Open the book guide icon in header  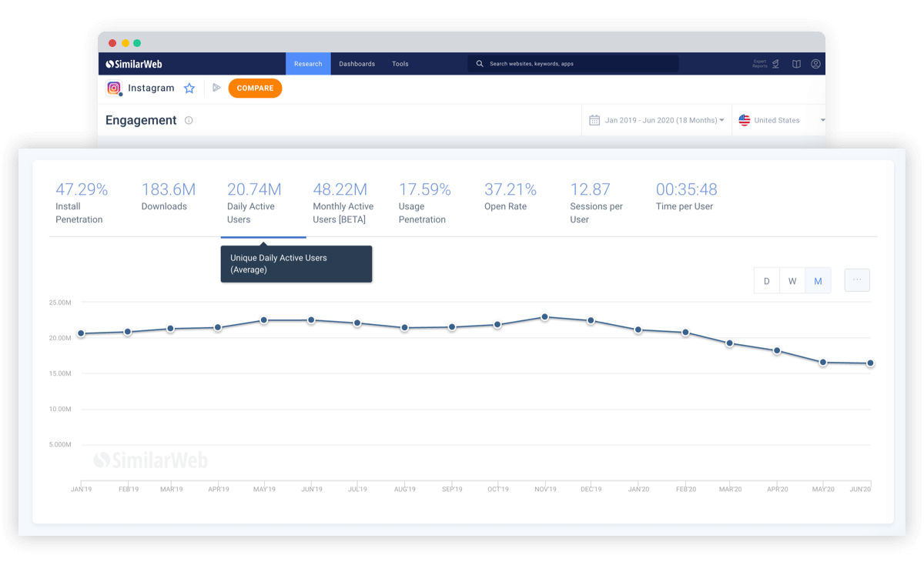pyautogui.click(x=796, y=64)
